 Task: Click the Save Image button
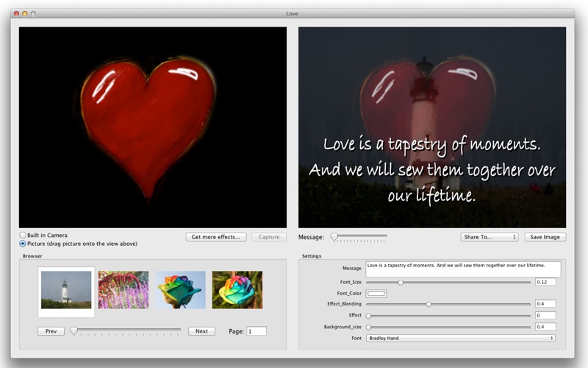pos(545,237)
